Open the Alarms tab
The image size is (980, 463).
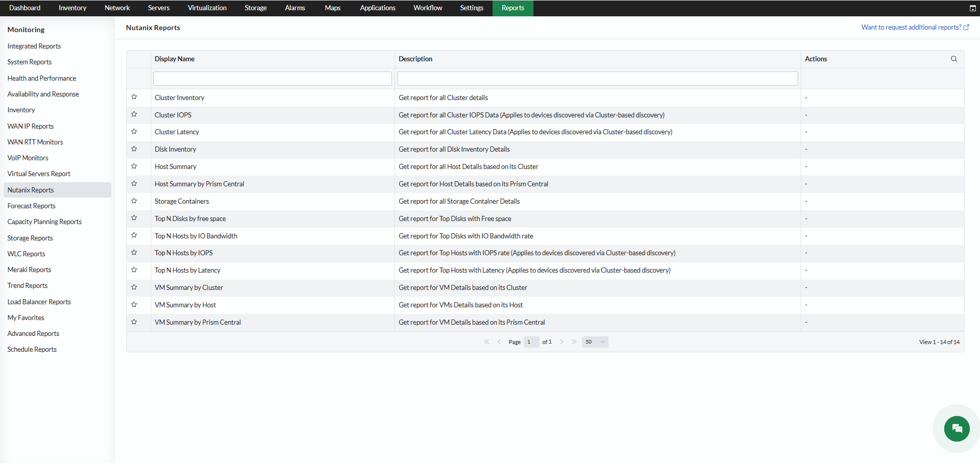(295, 8)
